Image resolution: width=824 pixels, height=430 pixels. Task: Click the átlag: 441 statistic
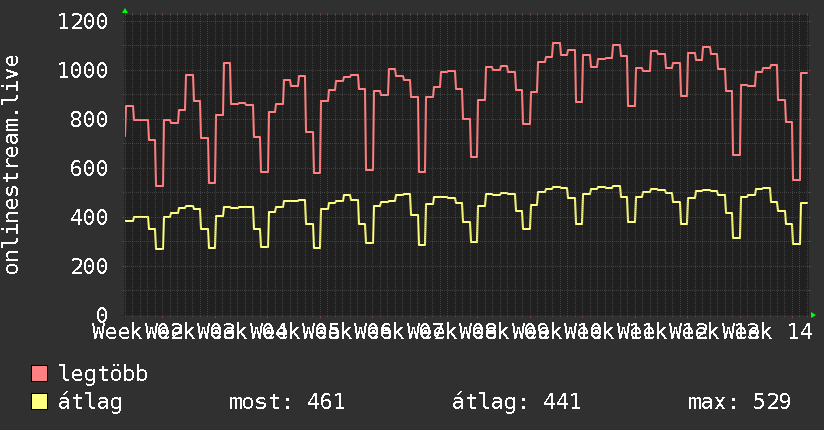(x=516, y=402)
